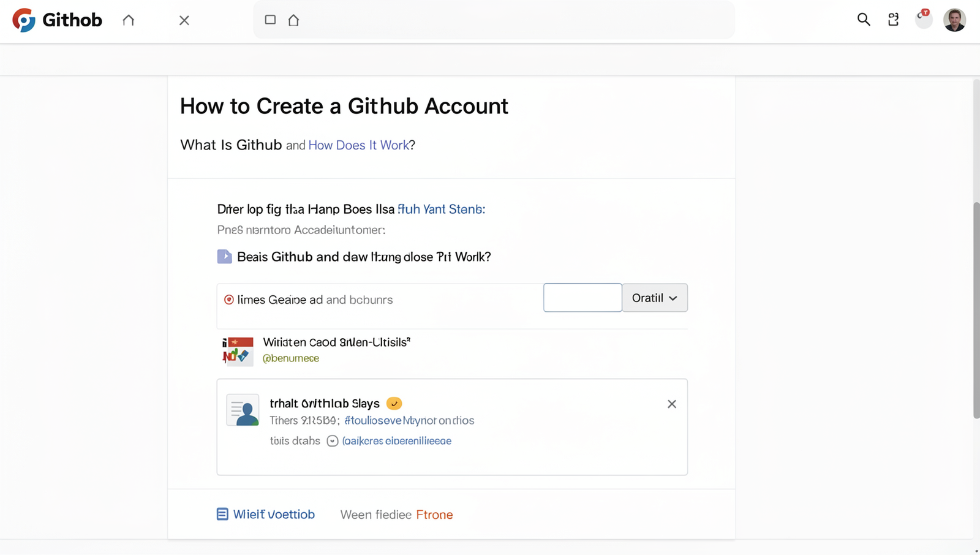Click the Wlielf Voettiob link
This screenshot has width=980, height=555.
[x=274, y=515]
